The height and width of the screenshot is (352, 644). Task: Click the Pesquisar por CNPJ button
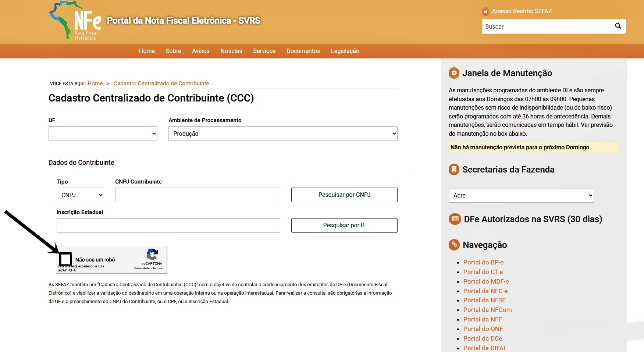[344, 195]
